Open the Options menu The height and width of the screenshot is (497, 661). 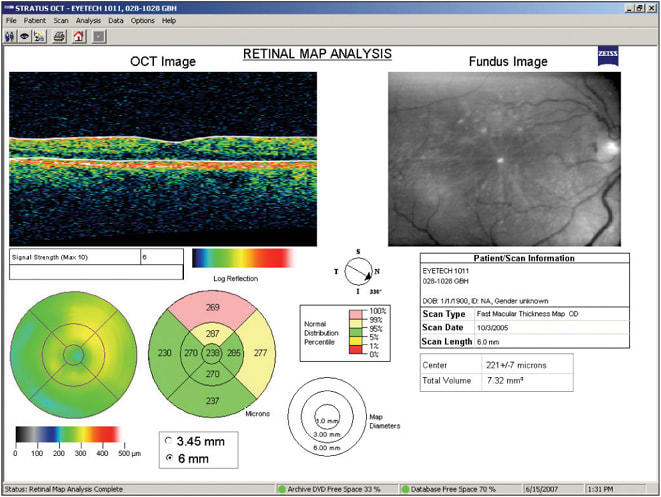click(142, 20)
